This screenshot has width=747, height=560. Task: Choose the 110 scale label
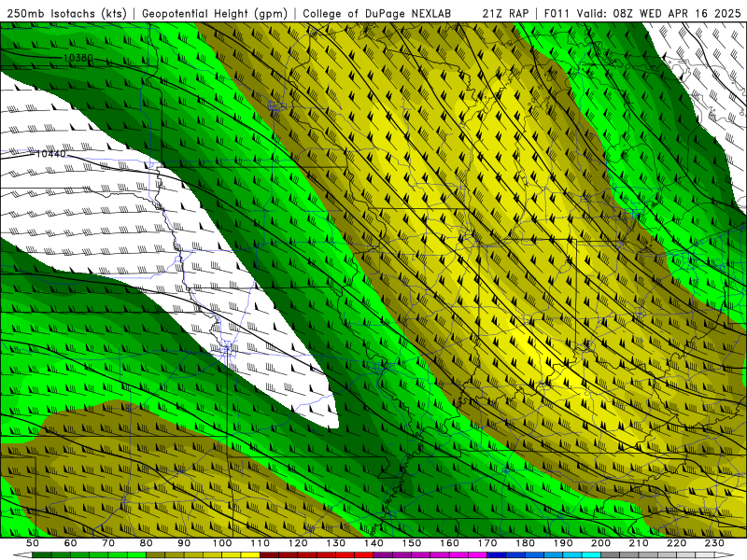pyautogui.click(x=260, y=543)
